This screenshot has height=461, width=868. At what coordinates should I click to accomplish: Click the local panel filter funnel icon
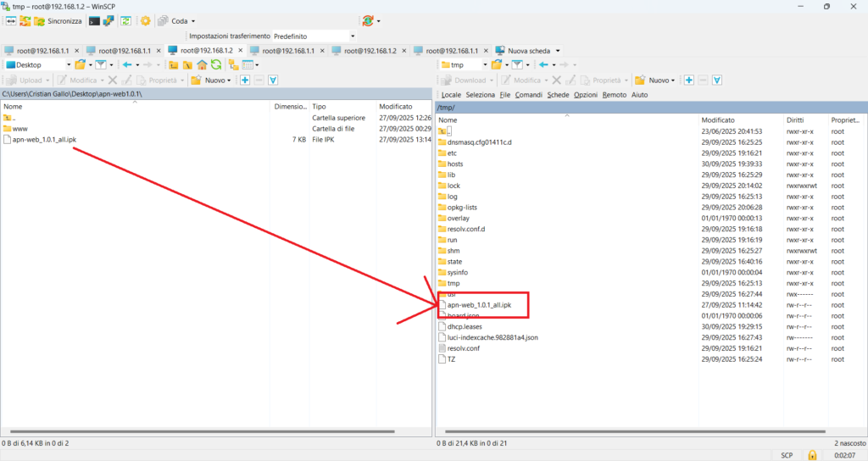point(100,64)
